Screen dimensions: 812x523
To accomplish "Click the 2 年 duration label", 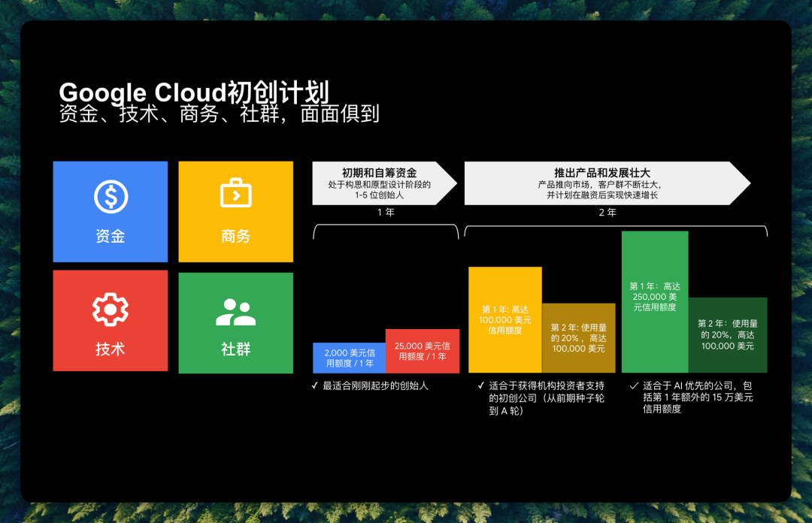I will 607,213.
